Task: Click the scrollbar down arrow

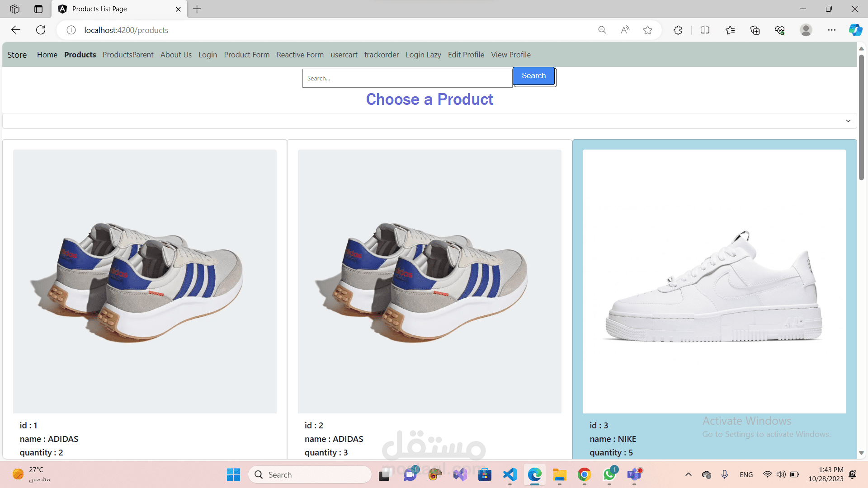Action: pos(861,453)
